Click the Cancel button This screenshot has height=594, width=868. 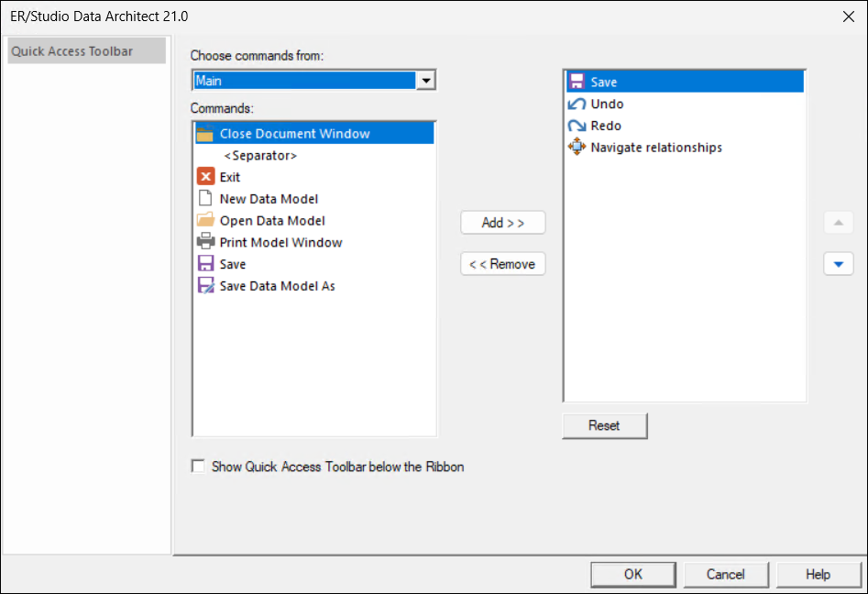(726, 575)
